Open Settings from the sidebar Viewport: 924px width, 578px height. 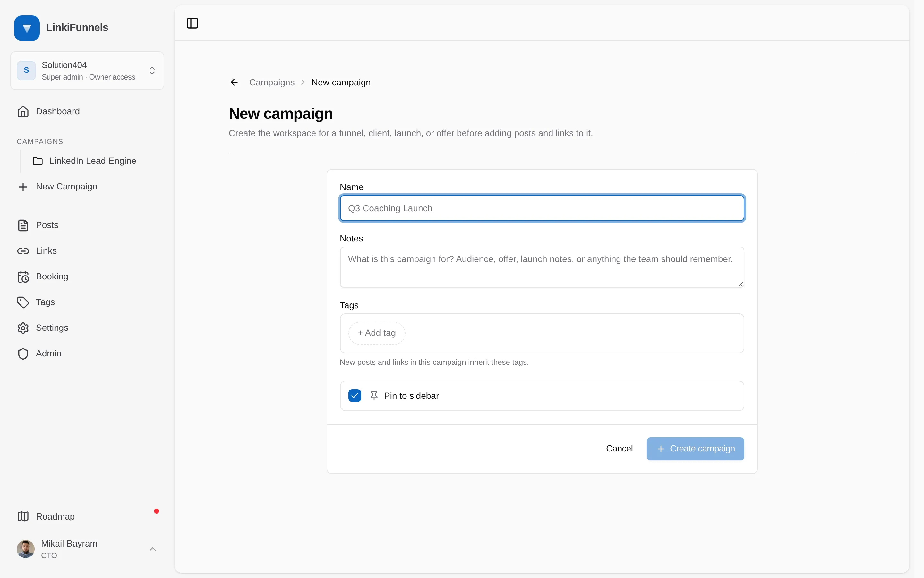coord(87,328)
